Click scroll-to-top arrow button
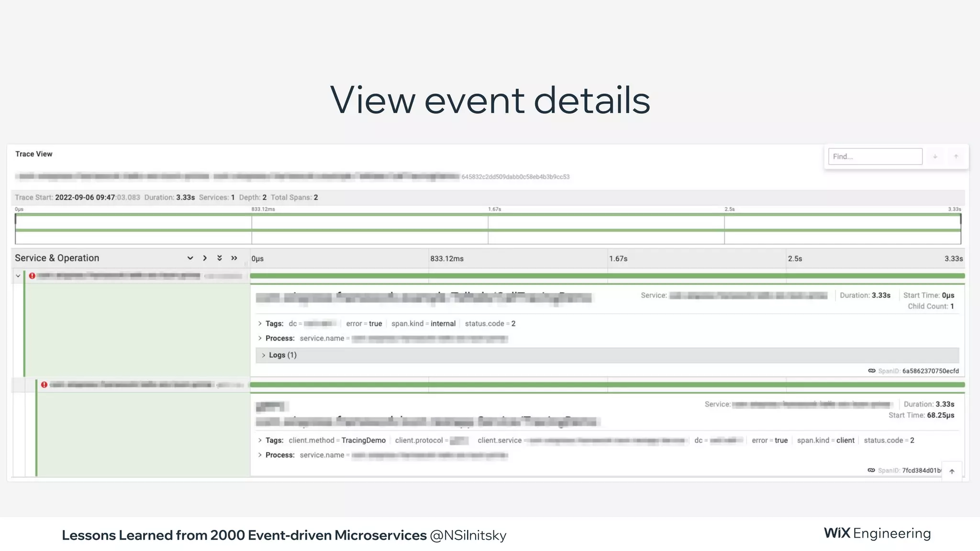 click(952, 472)
